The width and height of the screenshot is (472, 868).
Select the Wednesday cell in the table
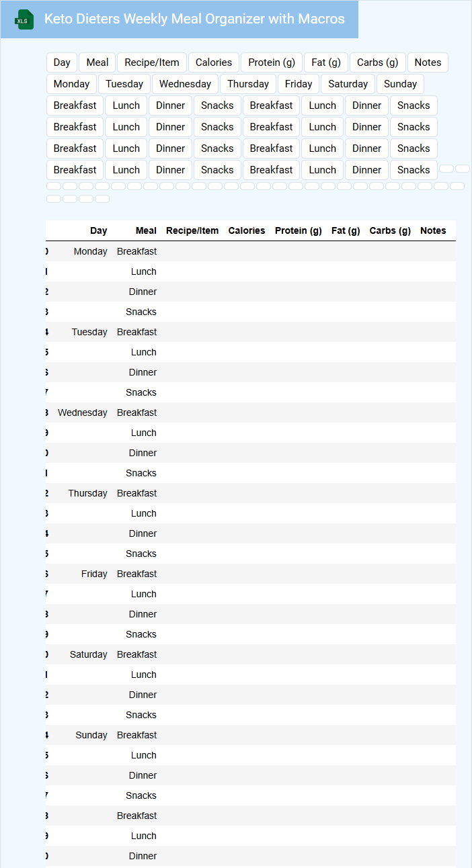point(83,413)
